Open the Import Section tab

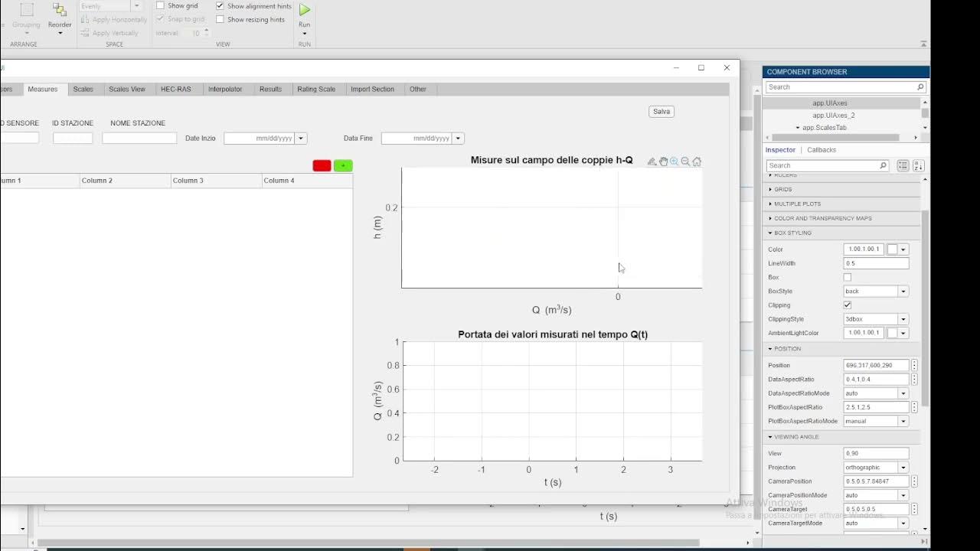[373, 90]
